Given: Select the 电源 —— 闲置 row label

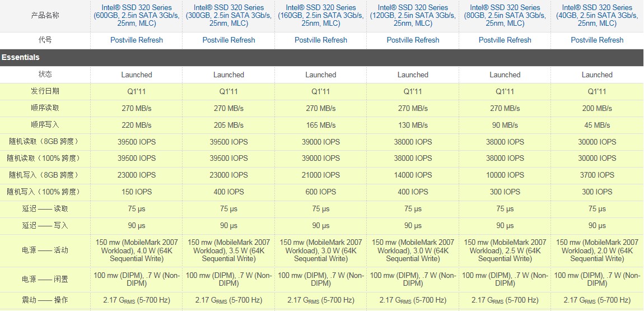Looking at the screenshot, I should pyautogui.click(x=45, y=280).
